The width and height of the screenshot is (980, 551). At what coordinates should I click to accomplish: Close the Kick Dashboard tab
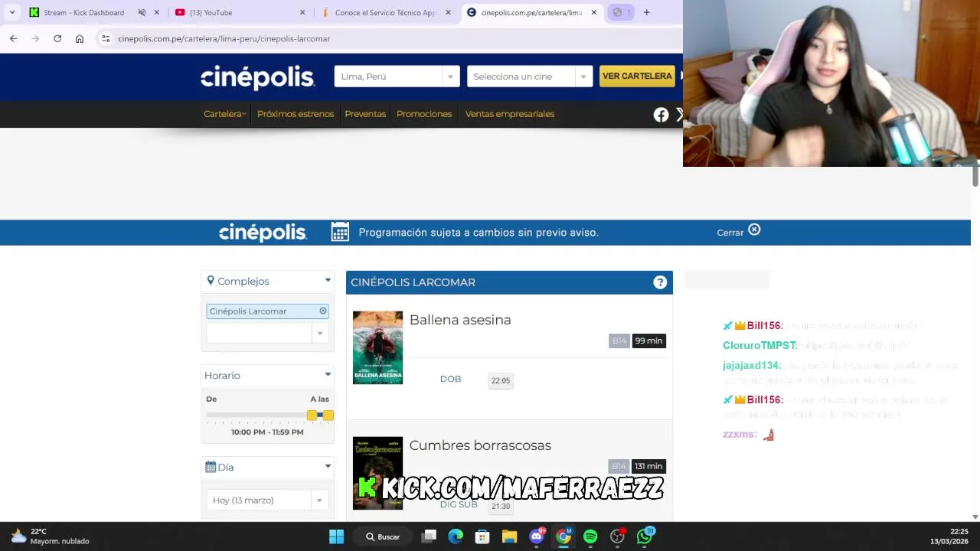(x=157, y=12)
